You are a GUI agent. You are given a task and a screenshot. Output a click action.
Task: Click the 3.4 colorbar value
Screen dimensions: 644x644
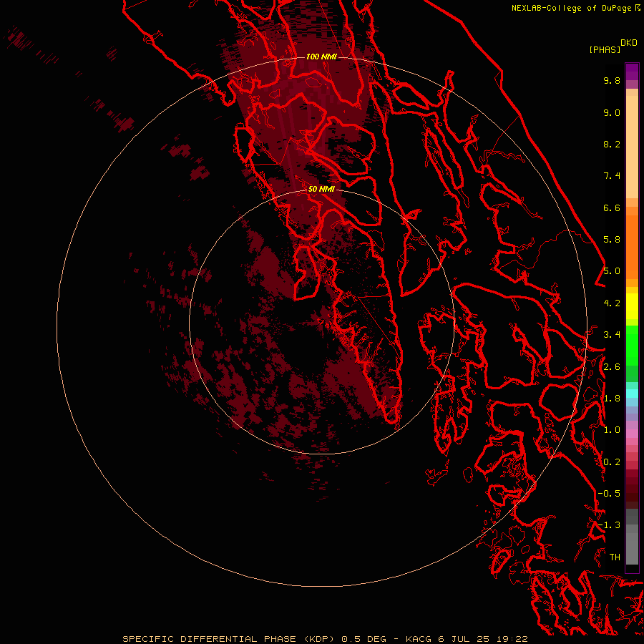(x=612, y=335)
